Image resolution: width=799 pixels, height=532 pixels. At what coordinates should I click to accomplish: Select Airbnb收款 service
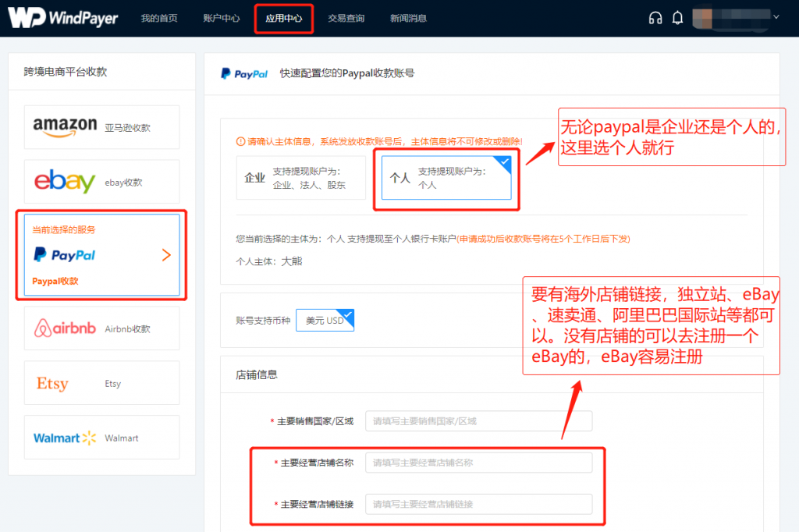[102, 328]
